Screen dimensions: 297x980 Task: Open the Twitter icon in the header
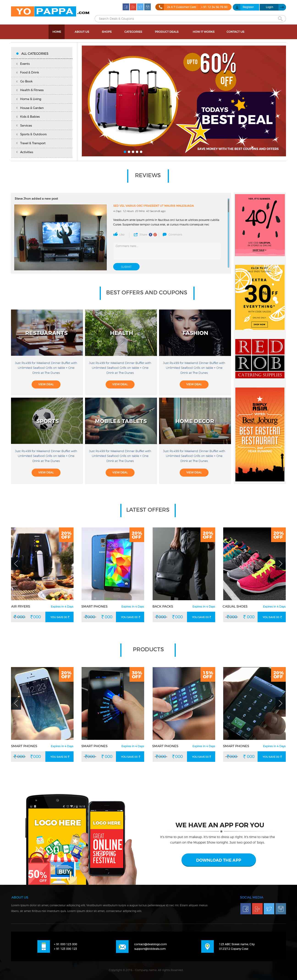[140, 7]
